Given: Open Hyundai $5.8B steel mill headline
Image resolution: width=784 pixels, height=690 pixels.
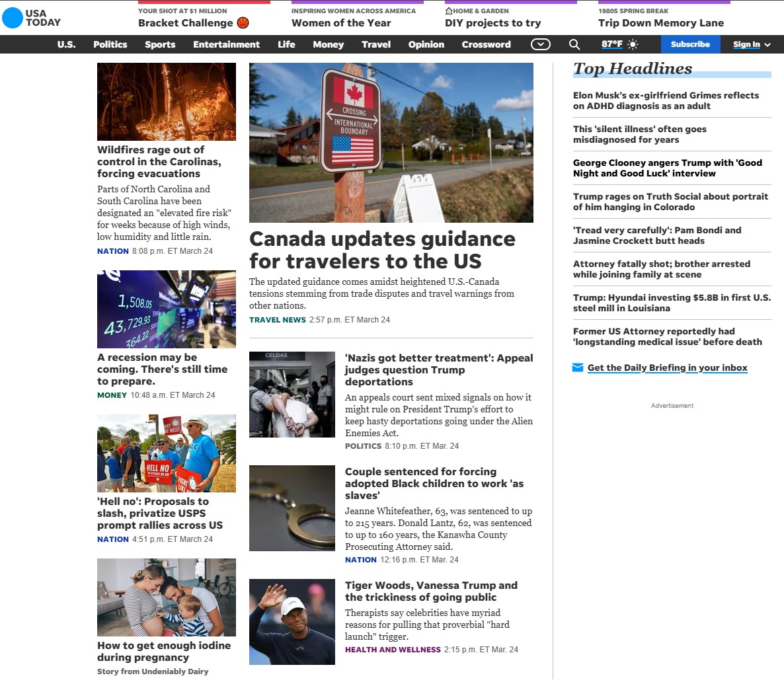Looking at the screenshot, I should (x=672, y=303).
